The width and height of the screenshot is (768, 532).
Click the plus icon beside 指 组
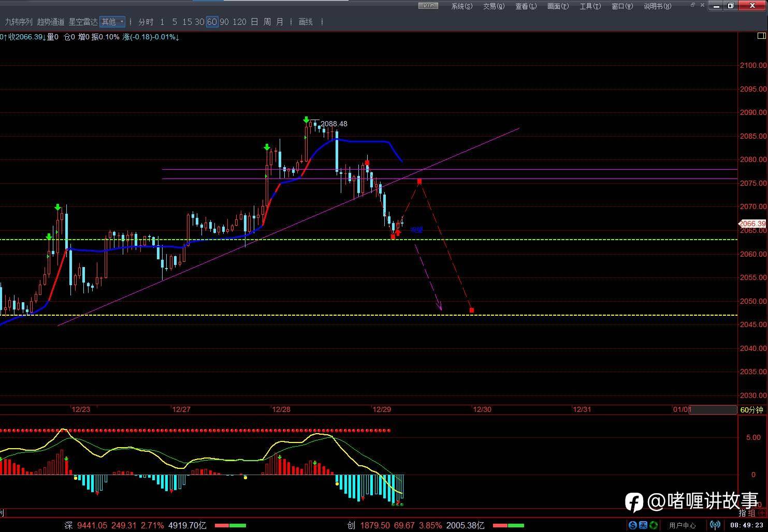pyautogui.click(x=762, y=513)
